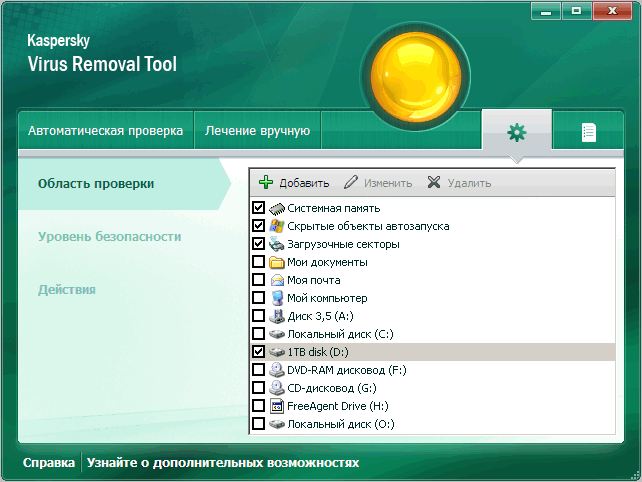This screenshot has height=482, width=642.
Task: Click the hidden startup objects Windows icon
Action: 277,226
